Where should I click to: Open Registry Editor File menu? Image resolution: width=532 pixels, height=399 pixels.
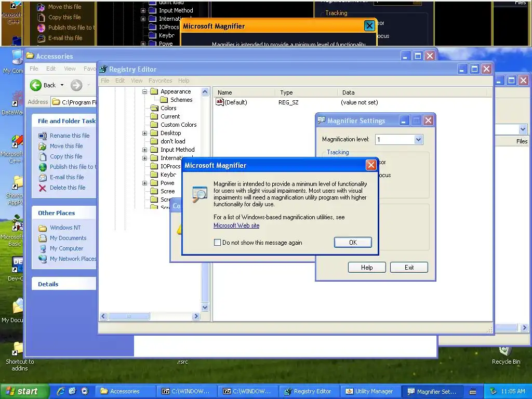tap(105, 81)
